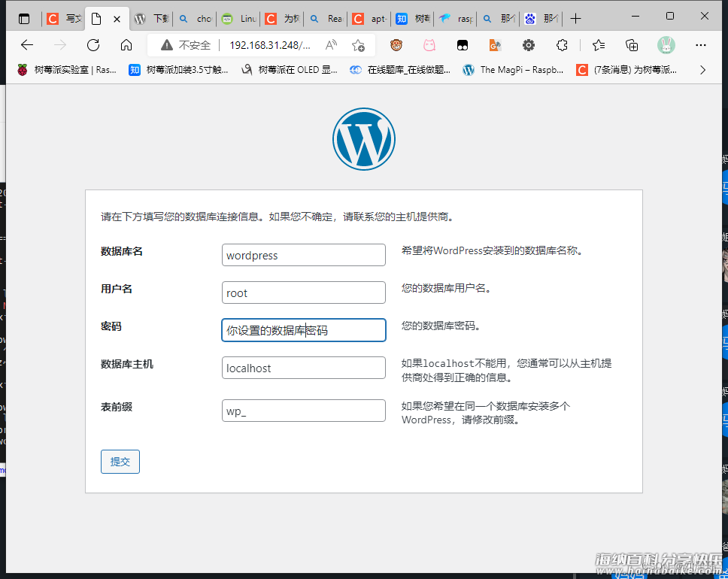Click the 密码 field label
Screen dimensions: 728x579
click(x=111, y=326)
